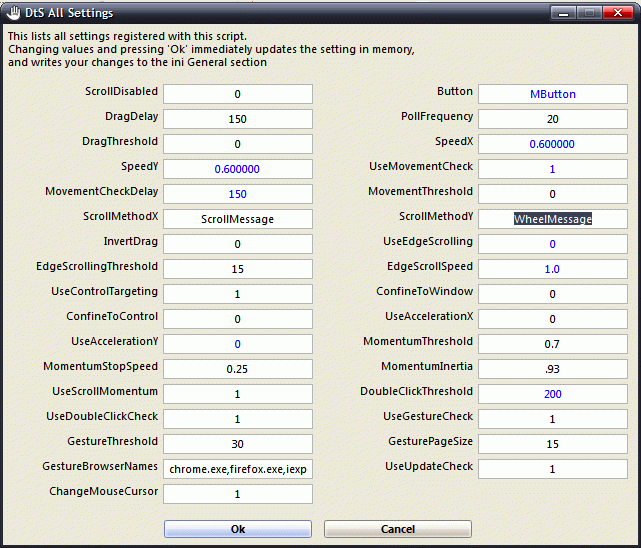Click the UseGestureCheck field
Viewport: 641px width, 548px height.
click(x=553, y=419)
